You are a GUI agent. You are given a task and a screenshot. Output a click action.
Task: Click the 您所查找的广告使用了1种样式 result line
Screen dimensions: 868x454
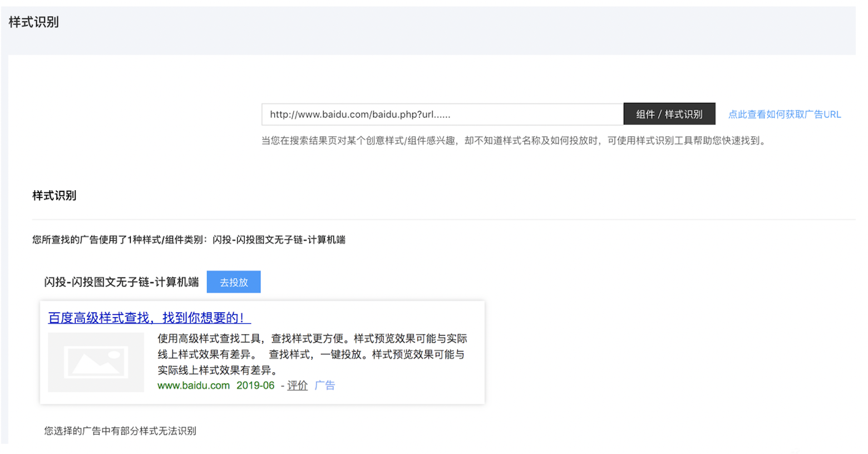(x=189, y=240)
